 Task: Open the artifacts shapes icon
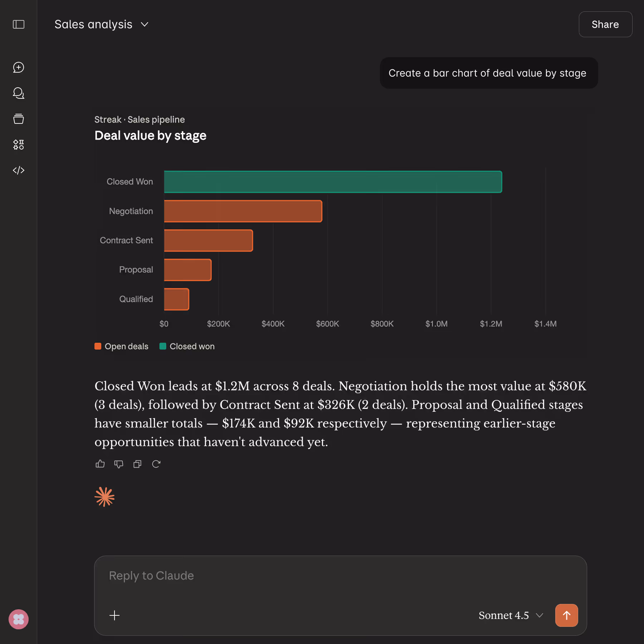(x=19, y=145)
